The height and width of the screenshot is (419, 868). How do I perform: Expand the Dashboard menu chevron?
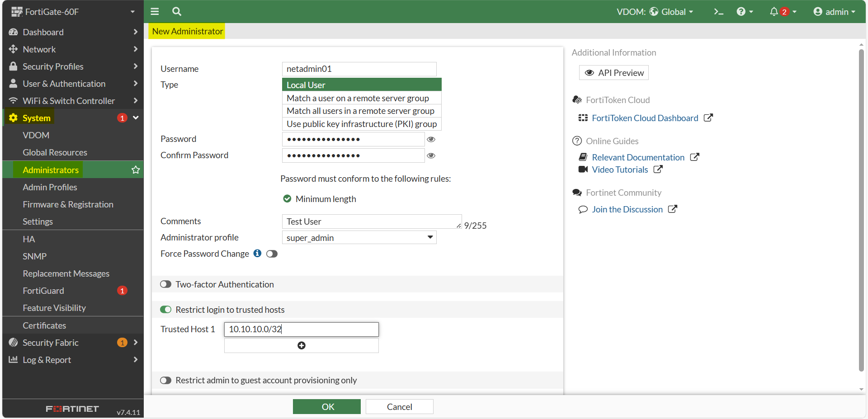135,32
